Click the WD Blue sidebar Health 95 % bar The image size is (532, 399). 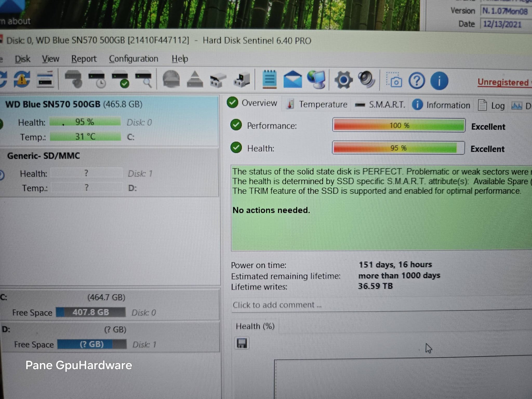pos(85,122)
